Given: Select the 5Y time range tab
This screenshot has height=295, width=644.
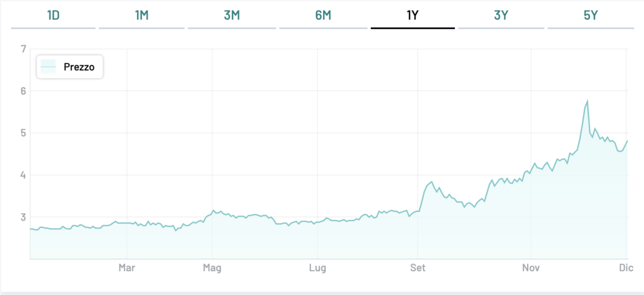Looking at the screenshot, I should coord(590,15).
